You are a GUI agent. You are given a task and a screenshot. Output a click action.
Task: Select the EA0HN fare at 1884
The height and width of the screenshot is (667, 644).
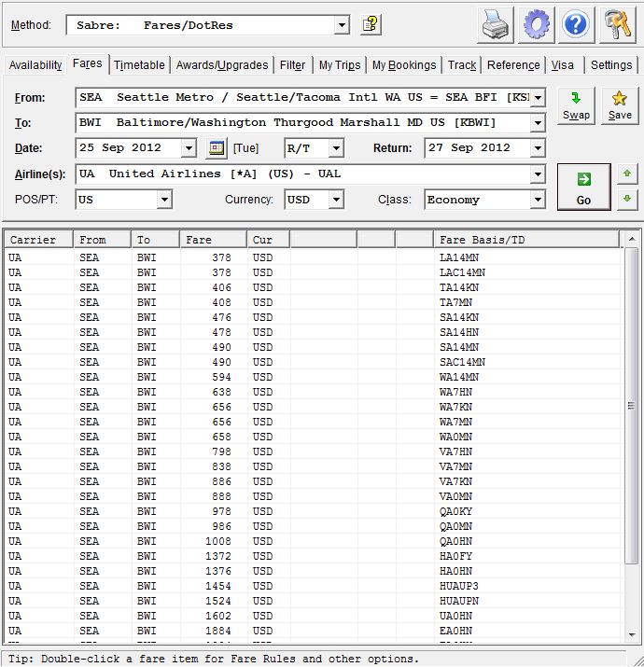click(313, 631)
